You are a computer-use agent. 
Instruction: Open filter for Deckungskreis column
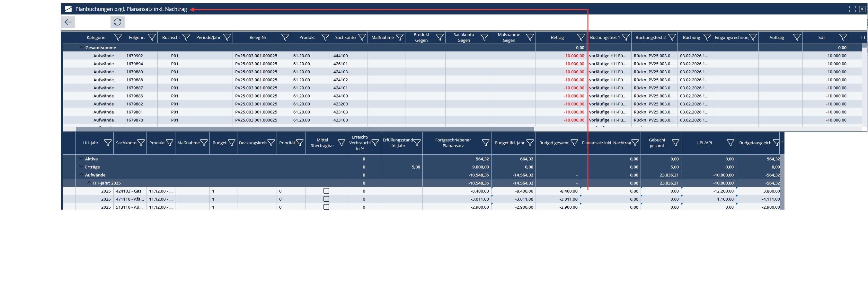(x=271, y=143)
